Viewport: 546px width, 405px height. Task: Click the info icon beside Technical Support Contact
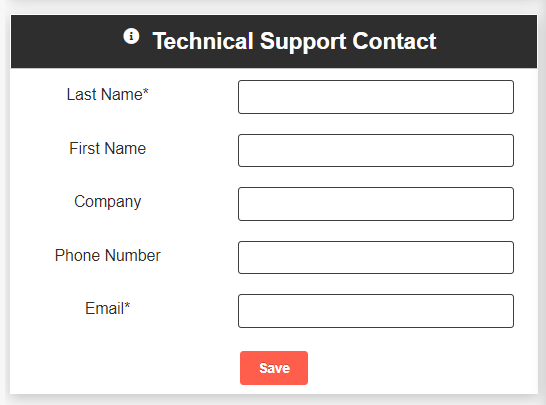coord(131,36)
